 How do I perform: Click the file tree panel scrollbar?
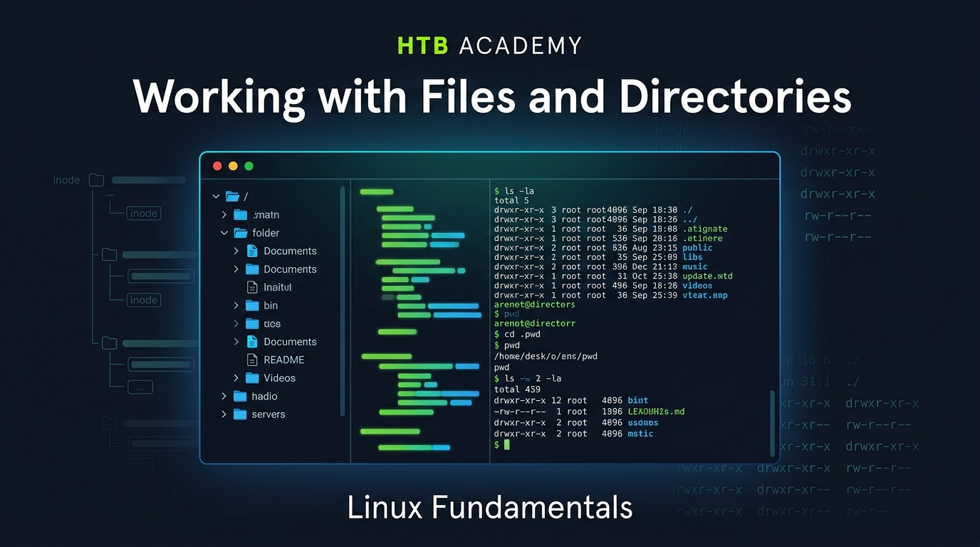(x=343, y=301)
